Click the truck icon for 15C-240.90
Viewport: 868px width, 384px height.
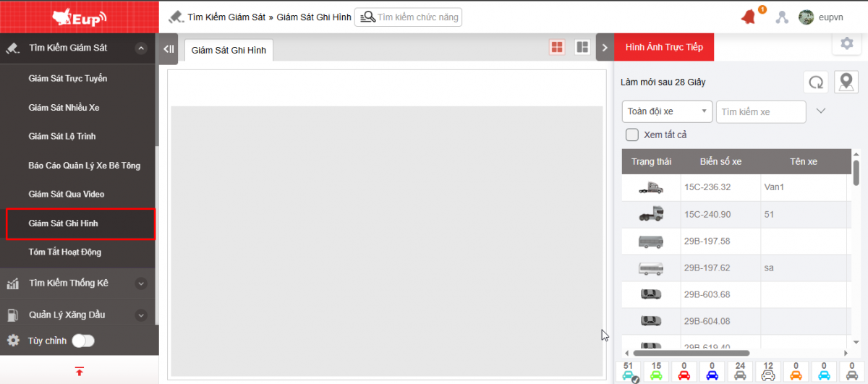(650, 214)
